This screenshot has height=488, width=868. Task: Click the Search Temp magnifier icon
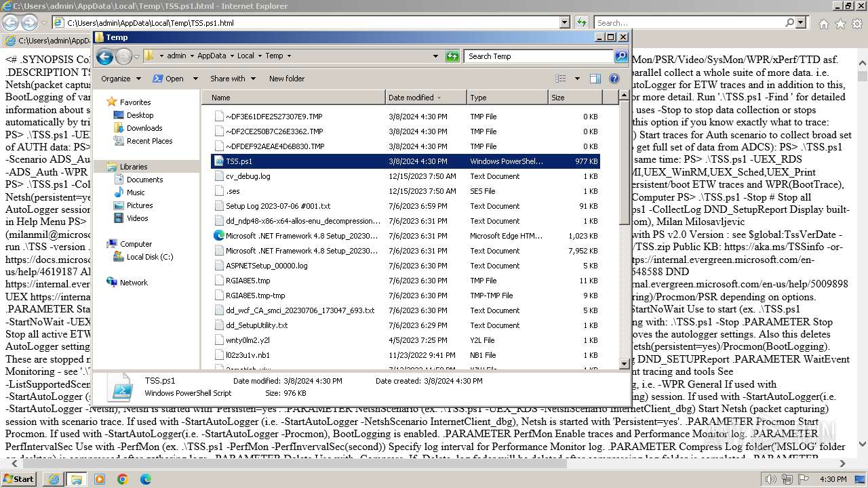620,56
